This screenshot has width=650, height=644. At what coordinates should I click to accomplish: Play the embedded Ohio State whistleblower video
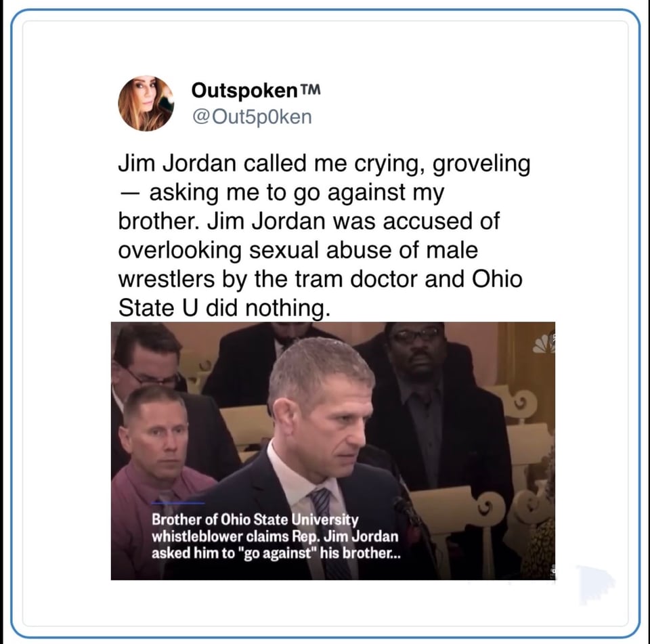click(333, 451)
